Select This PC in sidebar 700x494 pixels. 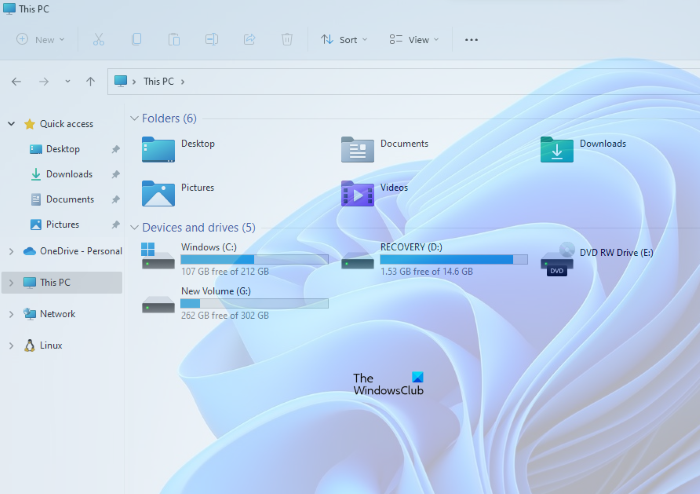coord(55,282)
